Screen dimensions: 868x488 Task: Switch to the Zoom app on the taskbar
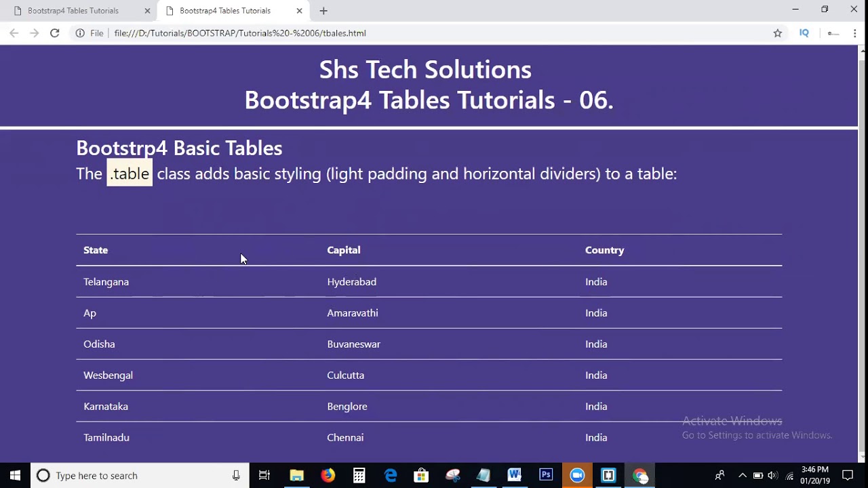click(x=577, y=475)
